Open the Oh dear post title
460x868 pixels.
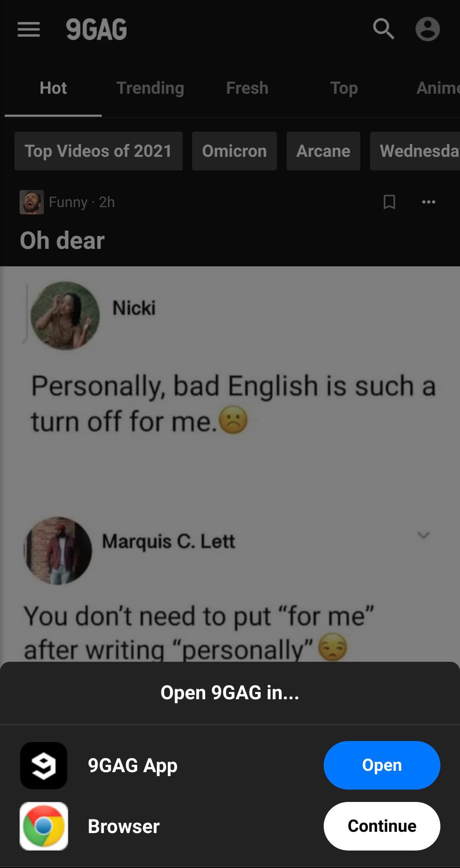62,240
